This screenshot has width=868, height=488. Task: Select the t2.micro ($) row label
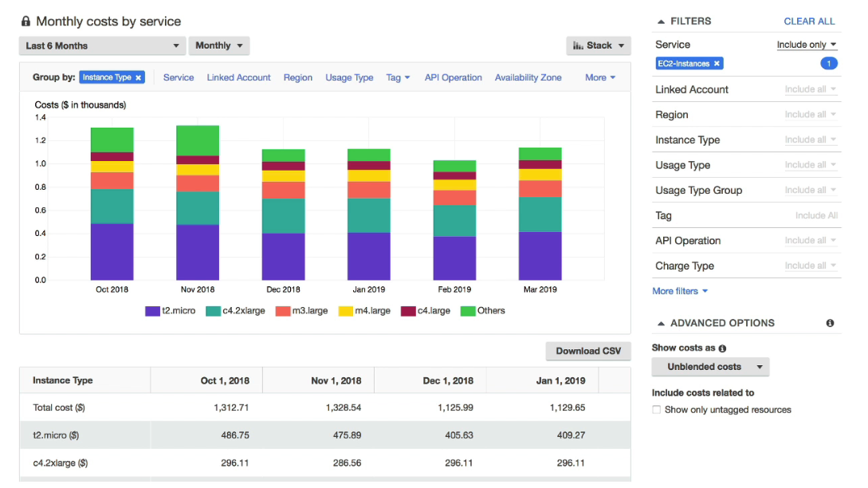[56, 435]
